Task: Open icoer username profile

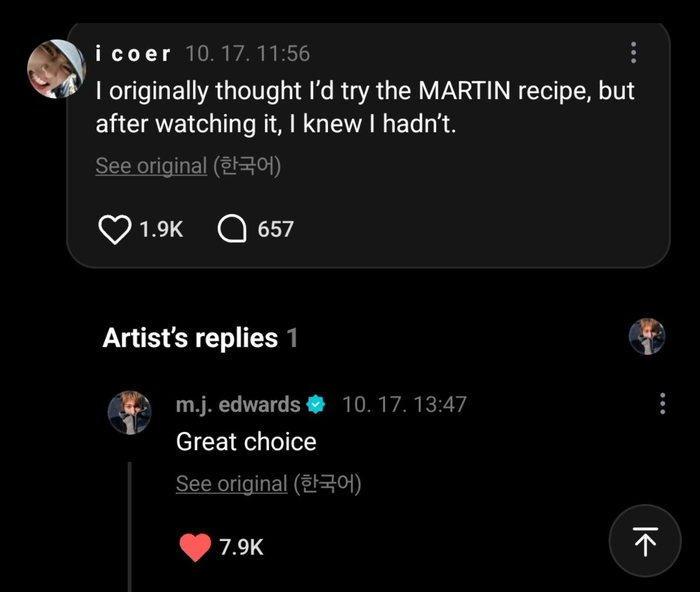Action: 133,54
